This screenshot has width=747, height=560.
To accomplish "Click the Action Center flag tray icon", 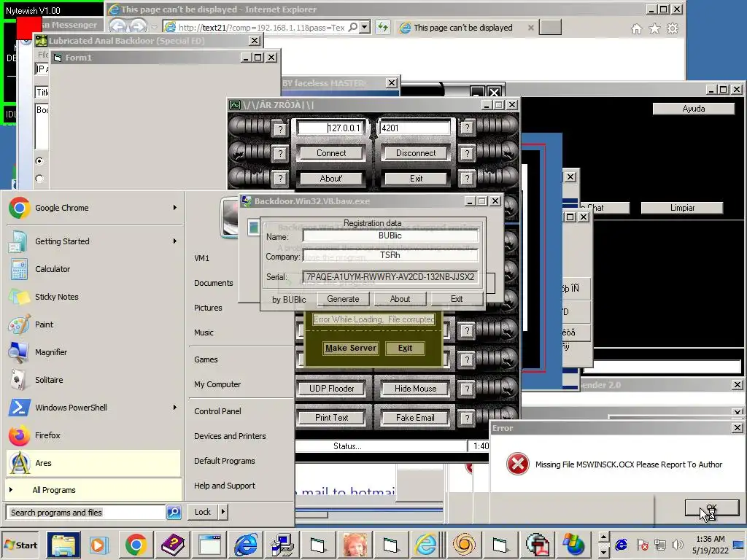I will [x=642, y=544].
